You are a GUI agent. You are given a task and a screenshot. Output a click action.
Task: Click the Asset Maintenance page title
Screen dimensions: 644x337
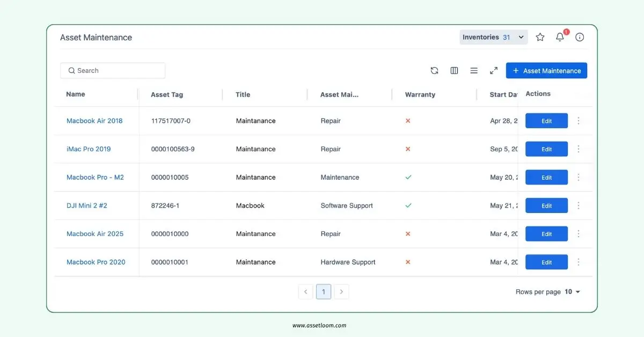pos(96,38)
